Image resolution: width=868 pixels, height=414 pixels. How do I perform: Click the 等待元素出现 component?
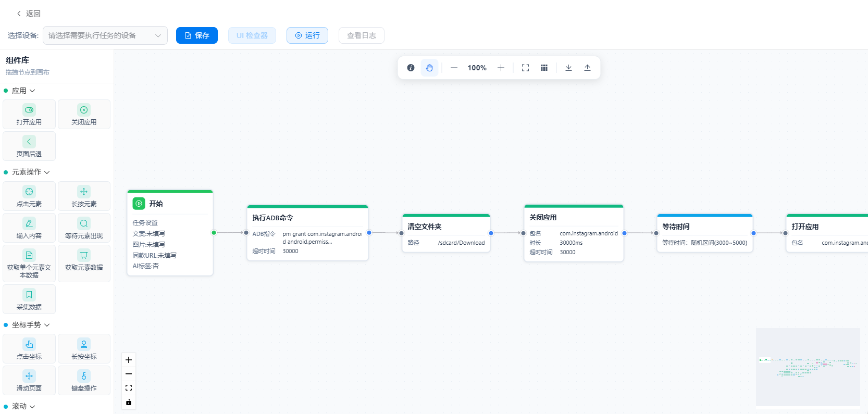84,228
